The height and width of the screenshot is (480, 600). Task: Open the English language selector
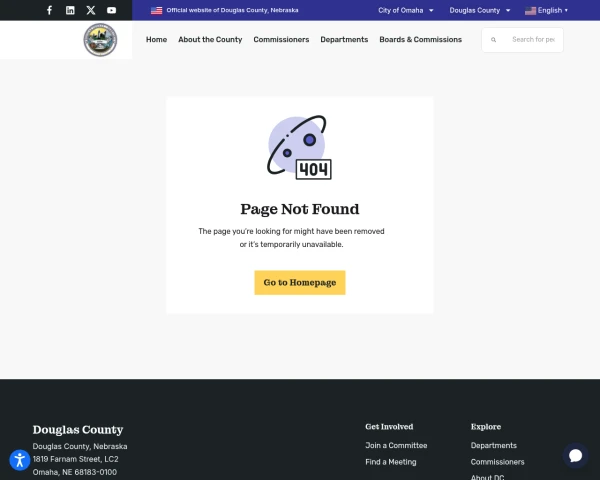(x=546, y=10)
